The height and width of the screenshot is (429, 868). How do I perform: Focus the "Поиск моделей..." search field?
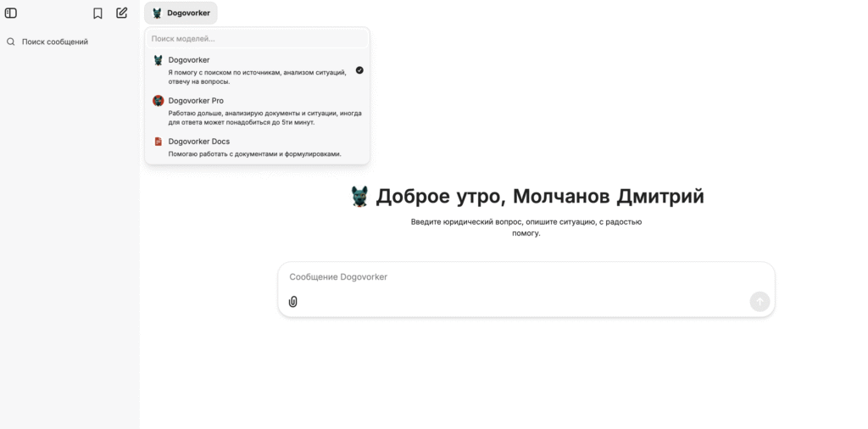pyautogui.click(x=257, y=39)
